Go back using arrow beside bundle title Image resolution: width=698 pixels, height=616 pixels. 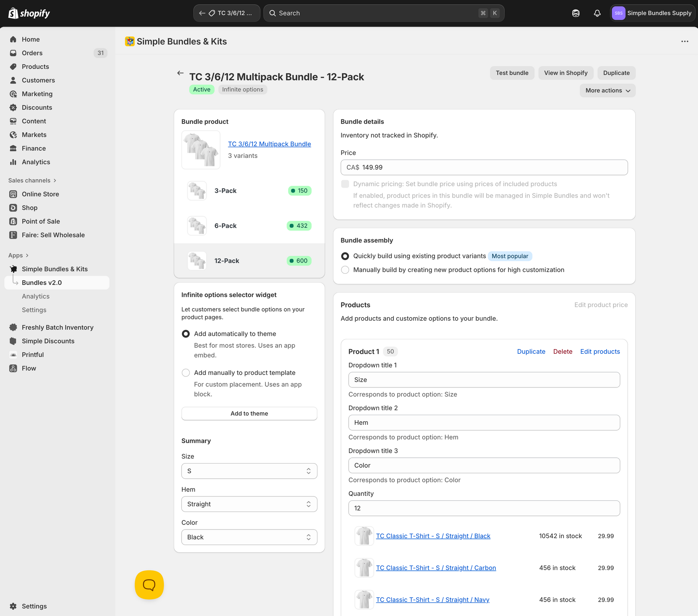(180, 73)
